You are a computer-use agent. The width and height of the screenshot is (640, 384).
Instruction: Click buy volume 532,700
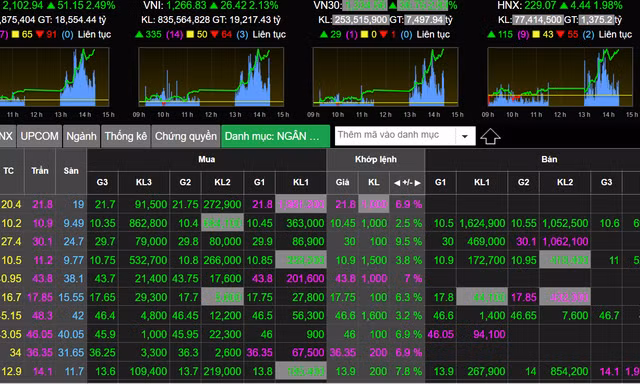pyautogui.click(x=148, y=260)
